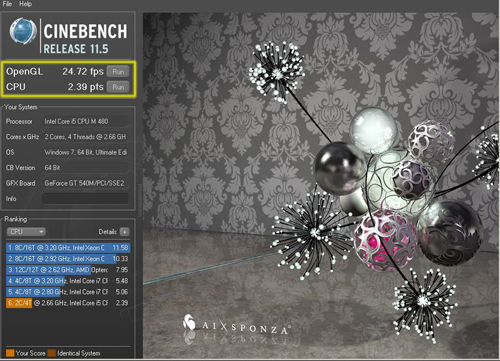Open the Help menu

click(x=25, y=4)
